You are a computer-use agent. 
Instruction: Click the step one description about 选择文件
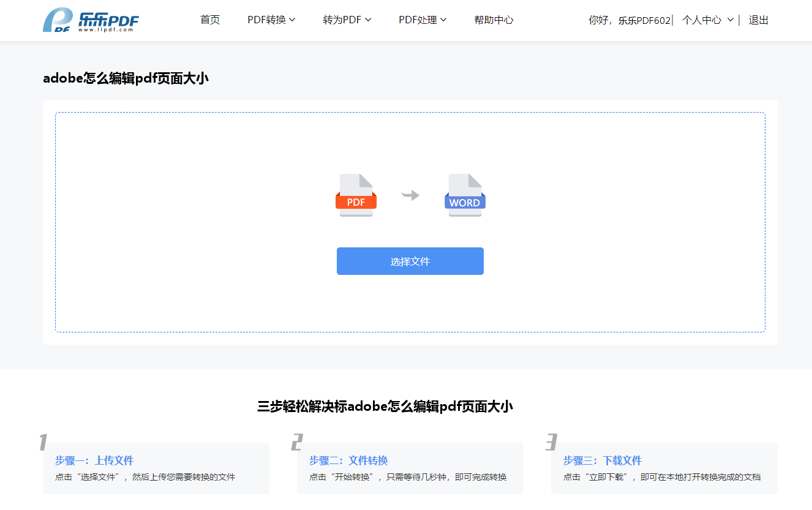coord(145,477)
